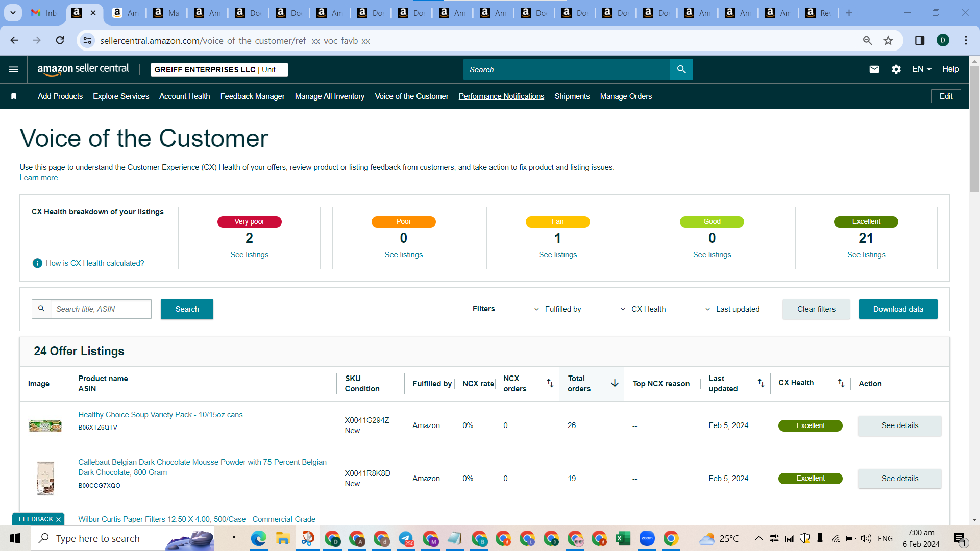Expand the CX Health filter
The image size is (980, 551).
pos(643,309)
